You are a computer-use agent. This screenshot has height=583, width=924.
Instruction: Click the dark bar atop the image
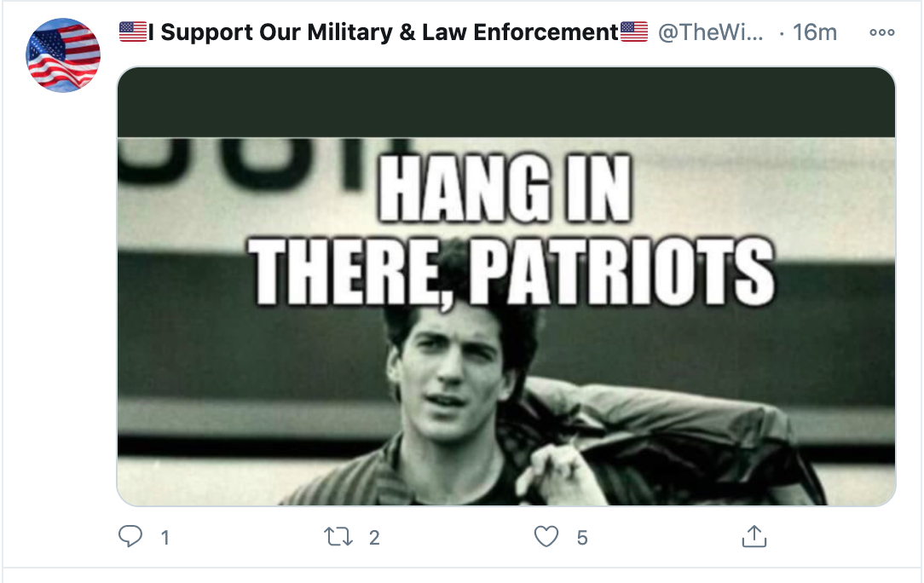(x=506, y=102)
